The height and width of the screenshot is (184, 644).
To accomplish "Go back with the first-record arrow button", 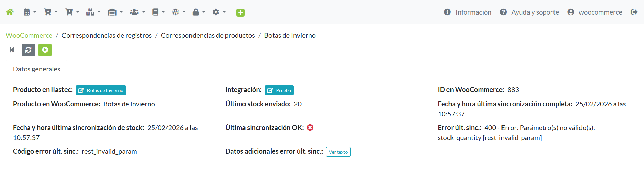I will [x=12, y=50].
